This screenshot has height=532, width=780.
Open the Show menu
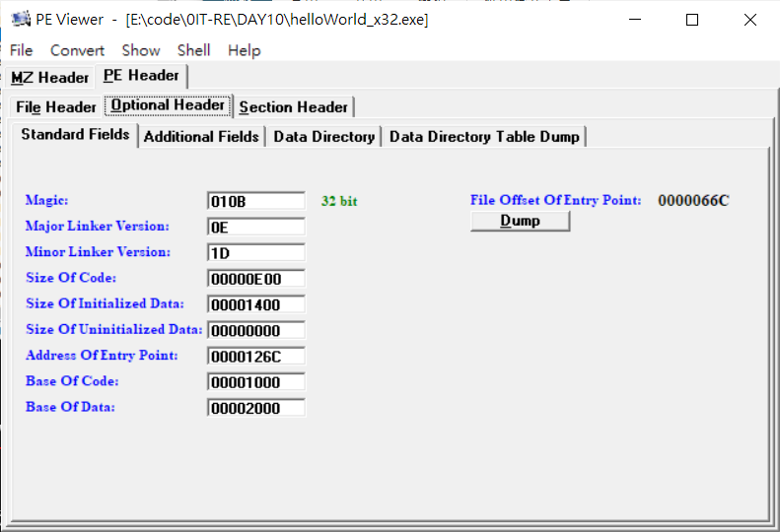pos(141,50)
